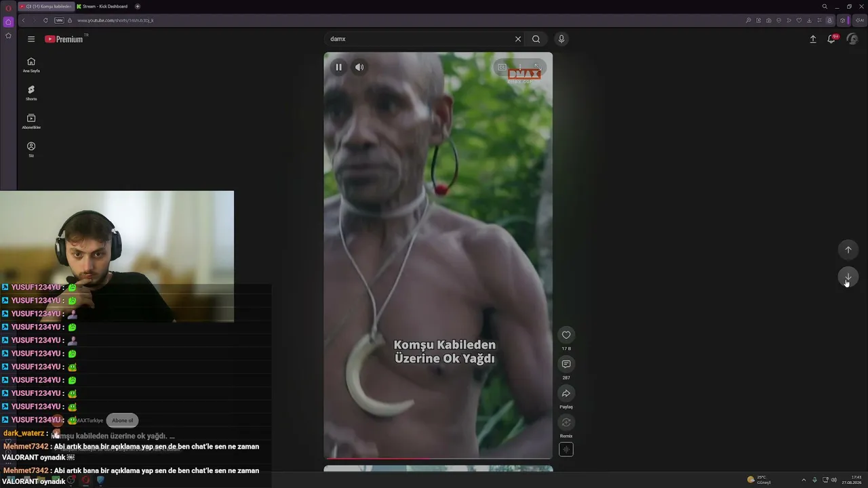Open Shorts in the sidebar
The image size is (868, 488).
(x=31, y=94)
